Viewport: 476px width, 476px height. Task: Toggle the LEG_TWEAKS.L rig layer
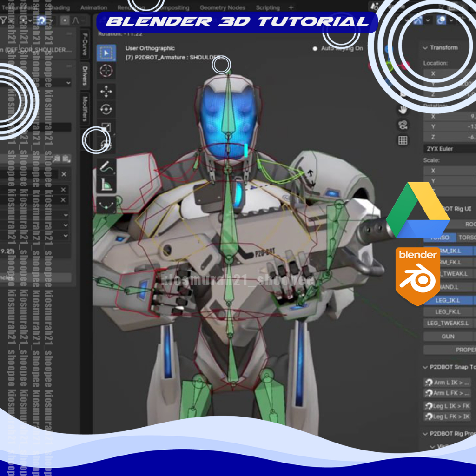[449, 324]
